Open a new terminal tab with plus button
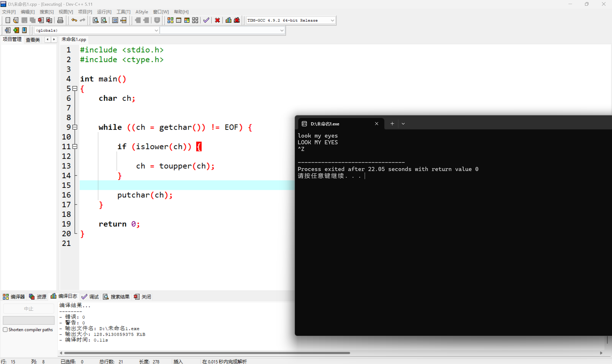 392,124
